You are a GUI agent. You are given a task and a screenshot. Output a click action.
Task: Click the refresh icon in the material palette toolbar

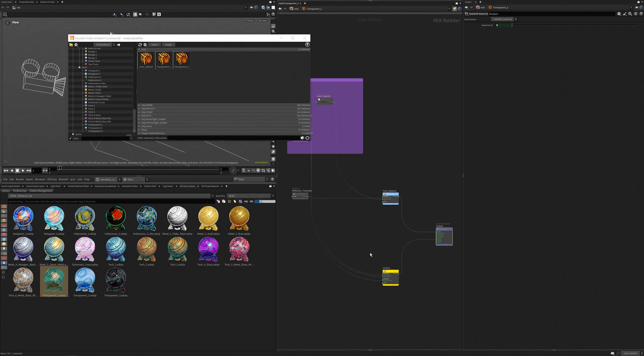point(140,45)
